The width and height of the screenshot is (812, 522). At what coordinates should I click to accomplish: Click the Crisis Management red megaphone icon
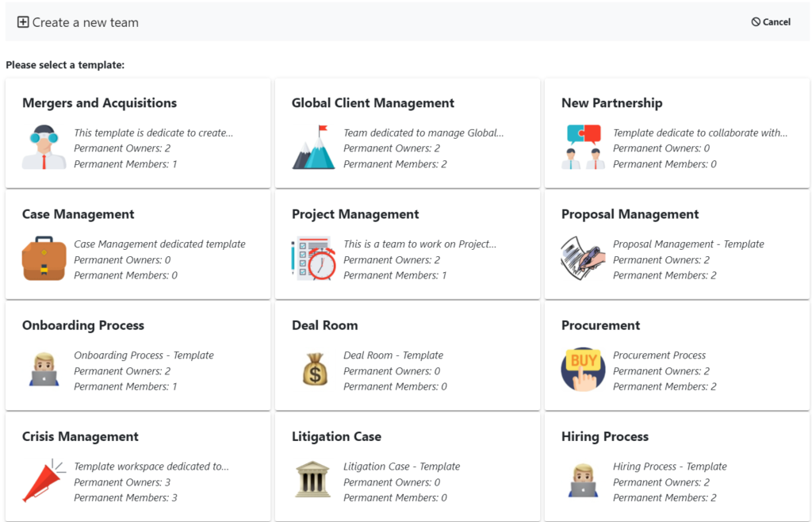[44, 481]
